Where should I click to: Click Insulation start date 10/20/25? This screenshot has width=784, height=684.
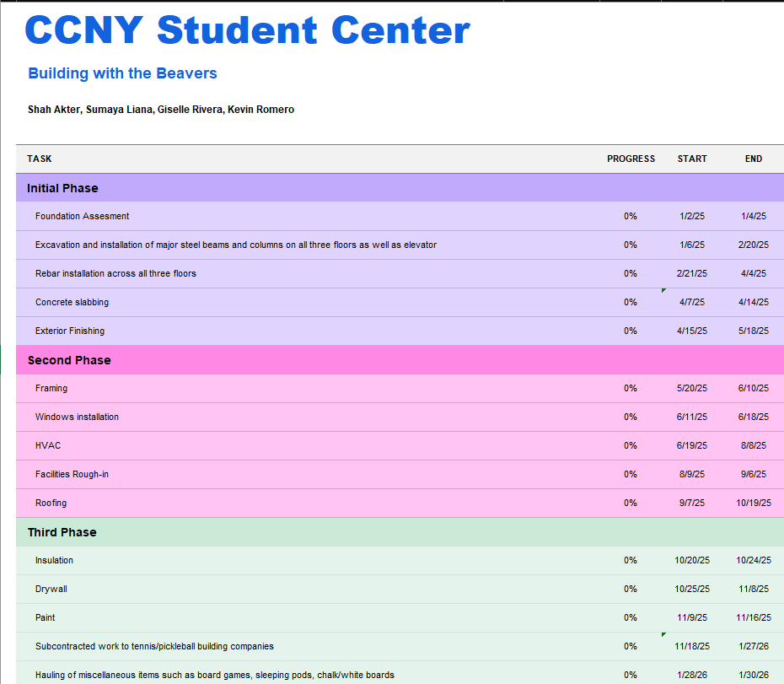point(692,560)
